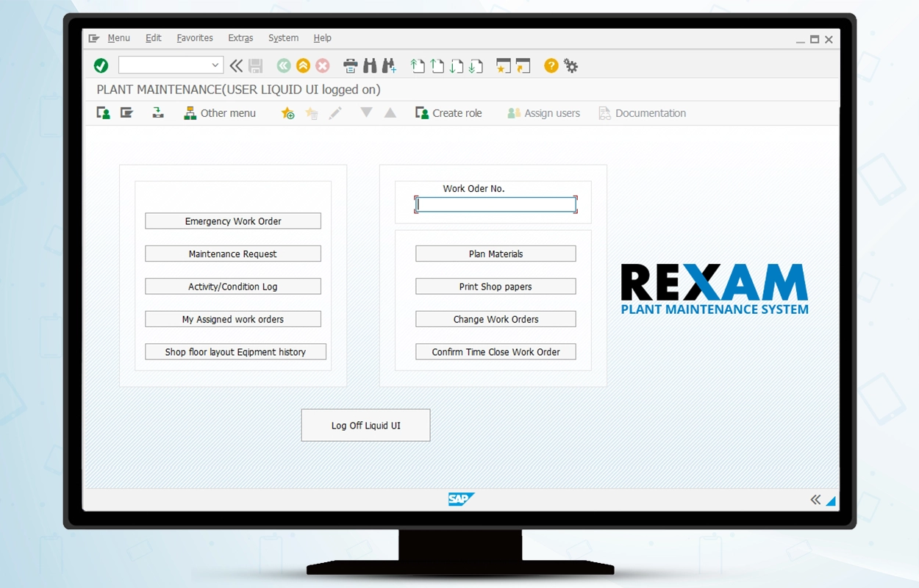Focus the Work Oder No. input field
This screenshot has height=588, width=919.
click(496, 204)
